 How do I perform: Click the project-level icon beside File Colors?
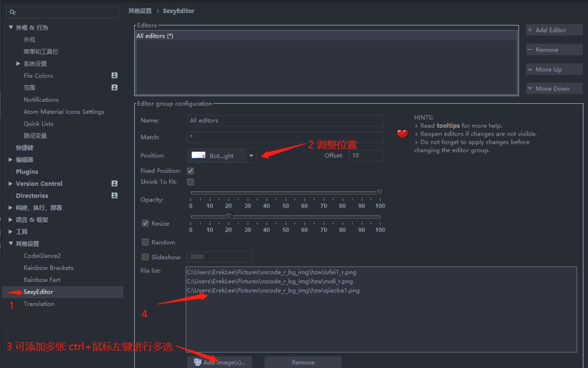[x=114, y=75]
